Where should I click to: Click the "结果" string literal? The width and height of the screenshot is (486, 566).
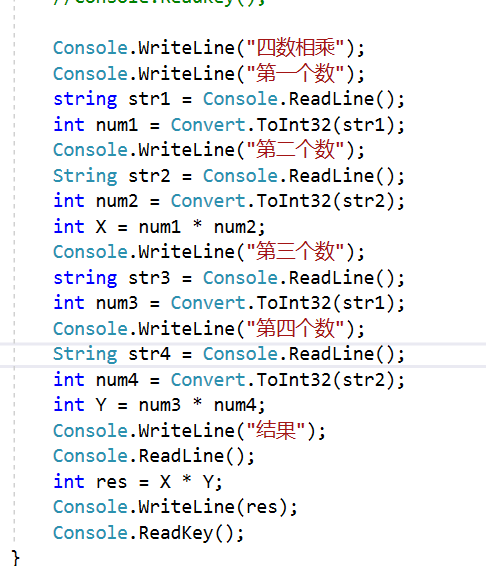click(x=276, y=431)
